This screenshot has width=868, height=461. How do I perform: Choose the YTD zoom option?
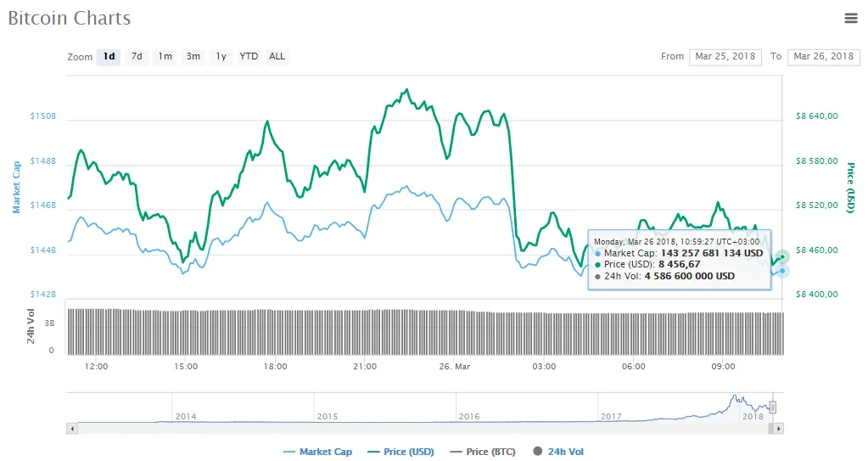coord(249,57)
